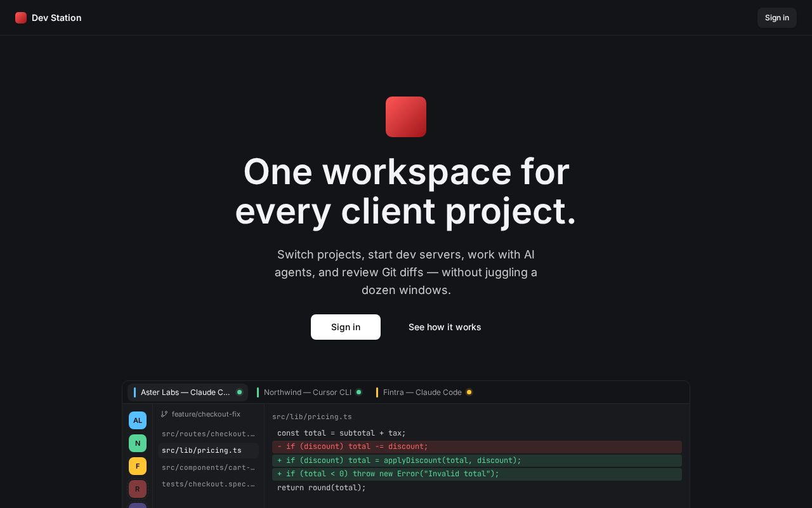Viewport: 812px width, 508px height.
Task: Click the 'One workspace for every client project' headline
Action: pyautogui.click(x=406, y=191)
